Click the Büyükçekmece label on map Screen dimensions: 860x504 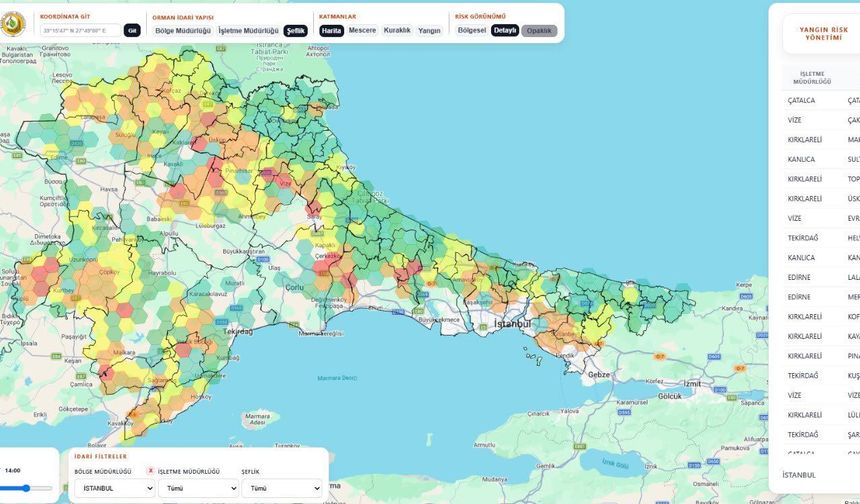click(x=439, y=319)
